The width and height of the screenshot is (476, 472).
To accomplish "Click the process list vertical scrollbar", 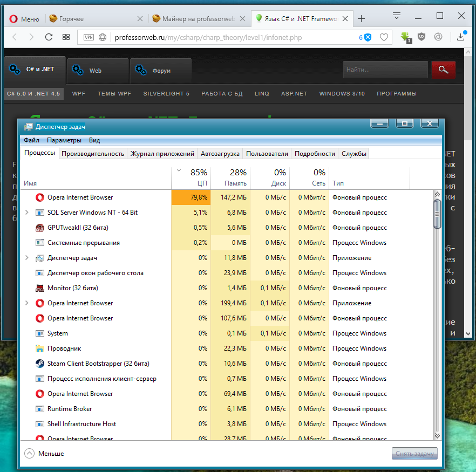I will click(438, 313).
